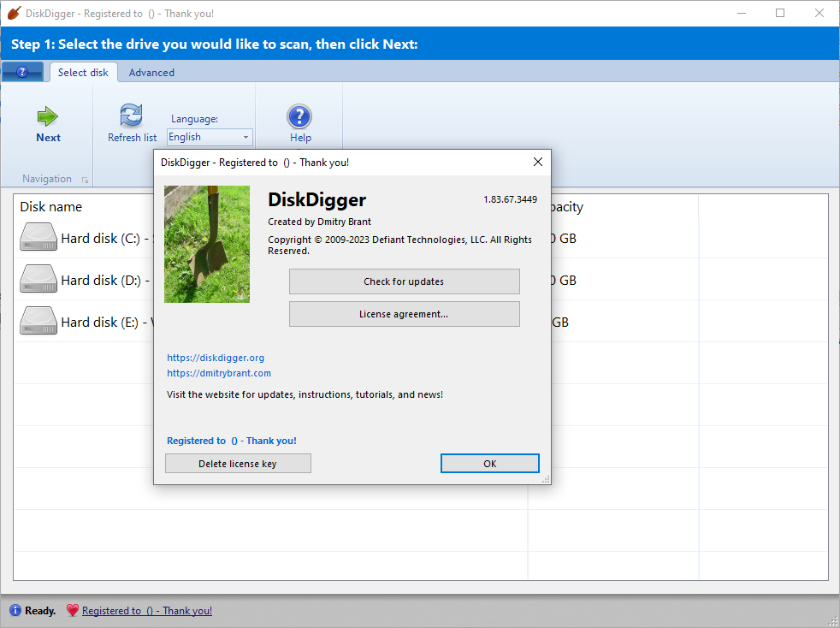Open Help with the blue question mark icon

coord(299,116)
